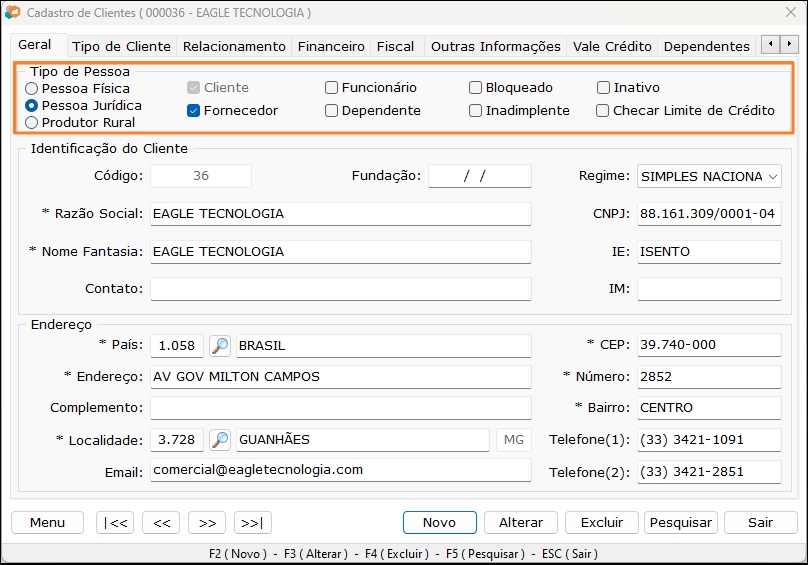Click the CEP field 39.740-000
This screenshot has width=808, height=565.
[709, 345]
